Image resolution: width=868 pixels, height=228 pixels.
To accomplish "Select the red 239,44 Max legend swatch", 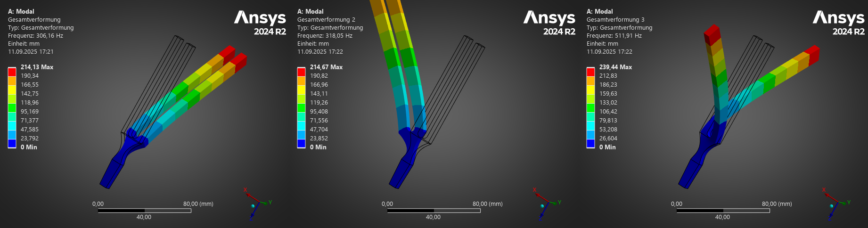I will click(590, 72).
